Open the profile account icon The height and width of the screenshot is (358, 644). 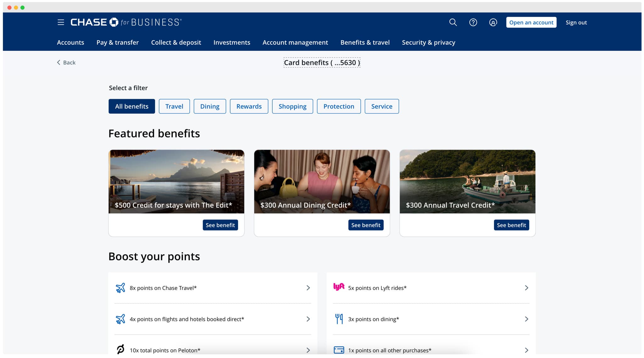pos(493,22)
